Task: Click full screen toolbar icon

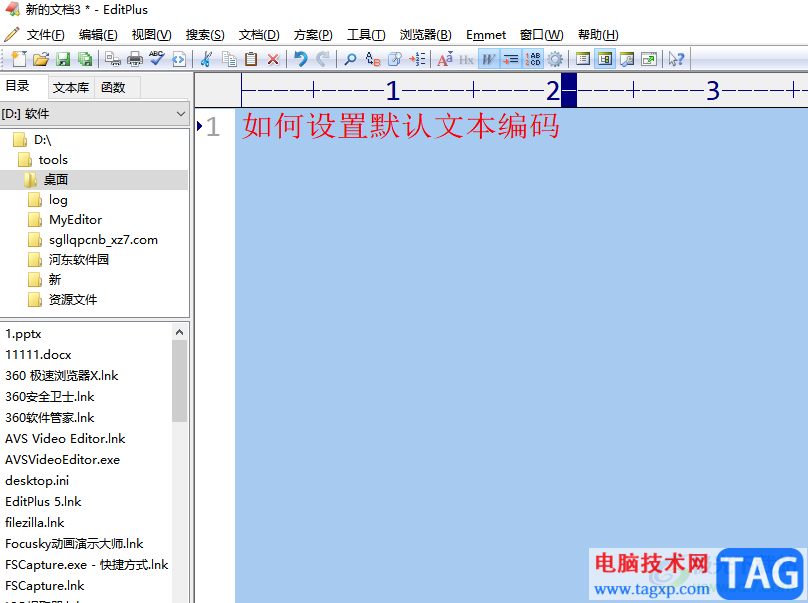Action: [649, 59]
